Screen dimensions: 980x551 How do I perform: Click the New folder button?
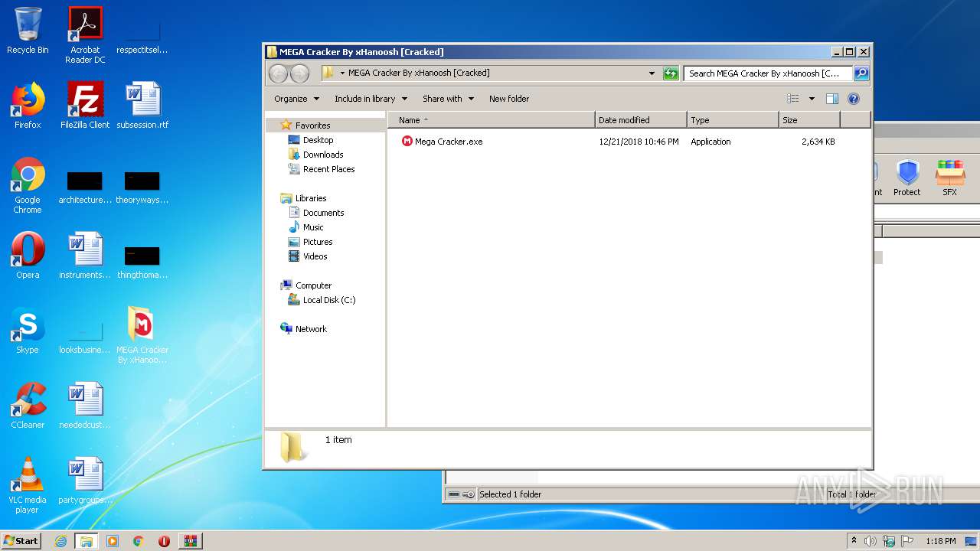coord(509,99)
